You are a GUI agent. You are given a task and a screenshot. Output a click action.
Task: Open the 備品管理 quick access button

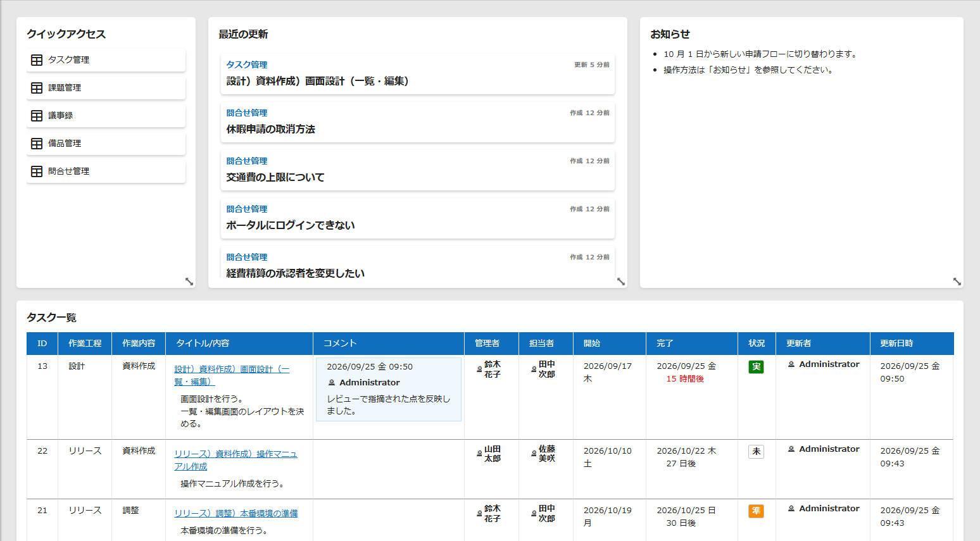(106, 144)
